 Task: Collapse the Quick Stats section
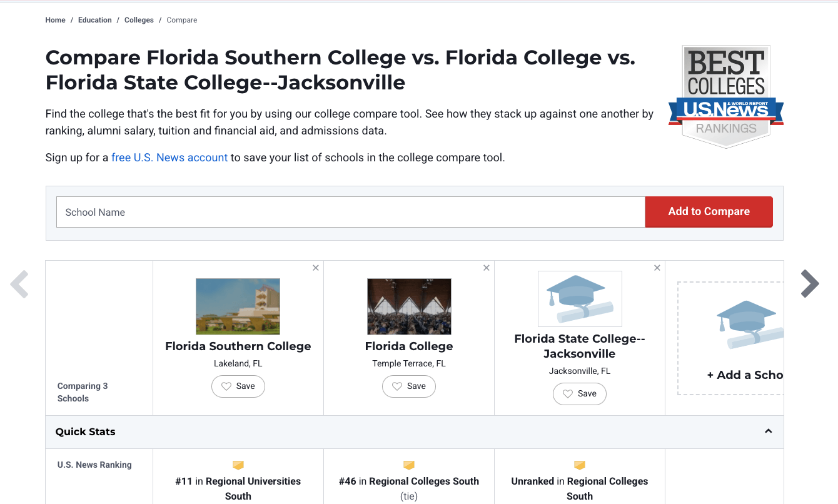[769, 431]
